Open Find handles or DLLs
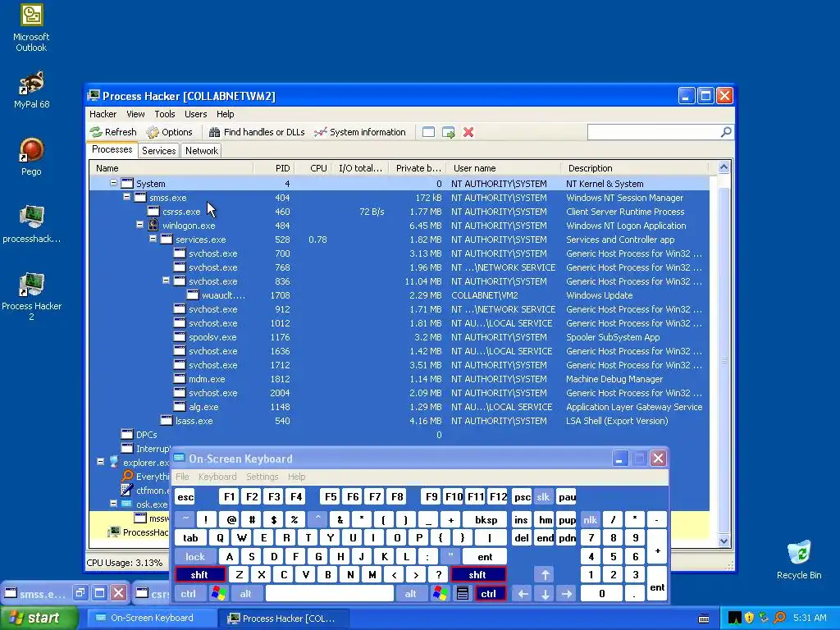Image resolution: width=840 pixels, height=630 pixels. pos(257,132)
